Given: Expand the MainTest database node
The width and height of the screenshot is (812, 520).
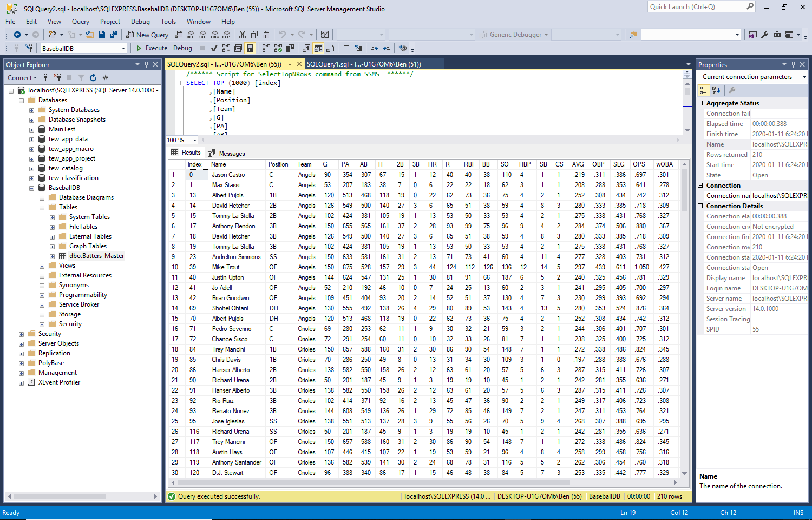Looking at the screenshot, I should click(x=31, y=130).
